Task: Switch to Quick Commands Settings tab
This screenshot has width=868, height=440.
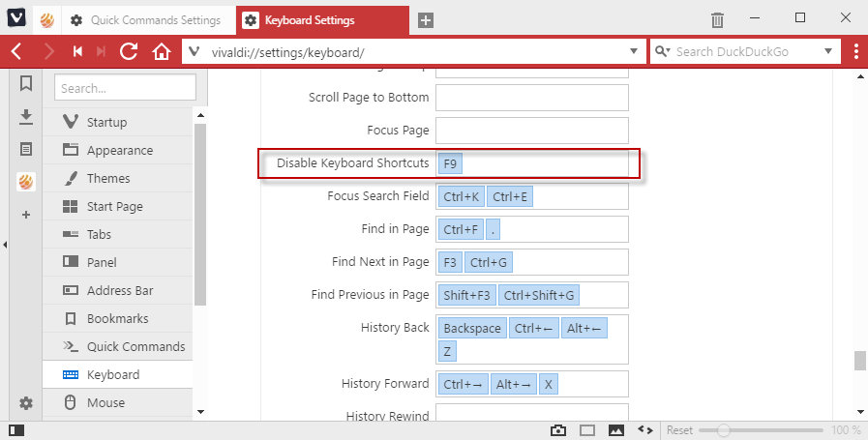Action: 148,20
